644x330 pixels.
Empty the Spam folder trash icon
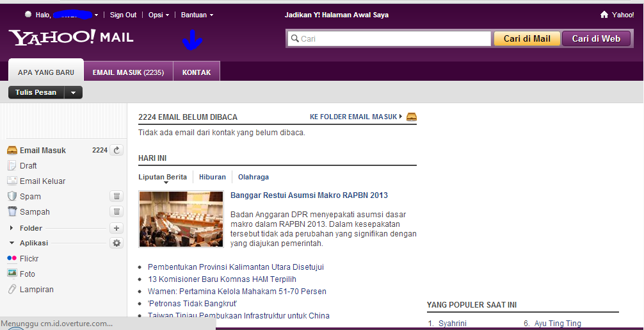click(x=117, y=197)
